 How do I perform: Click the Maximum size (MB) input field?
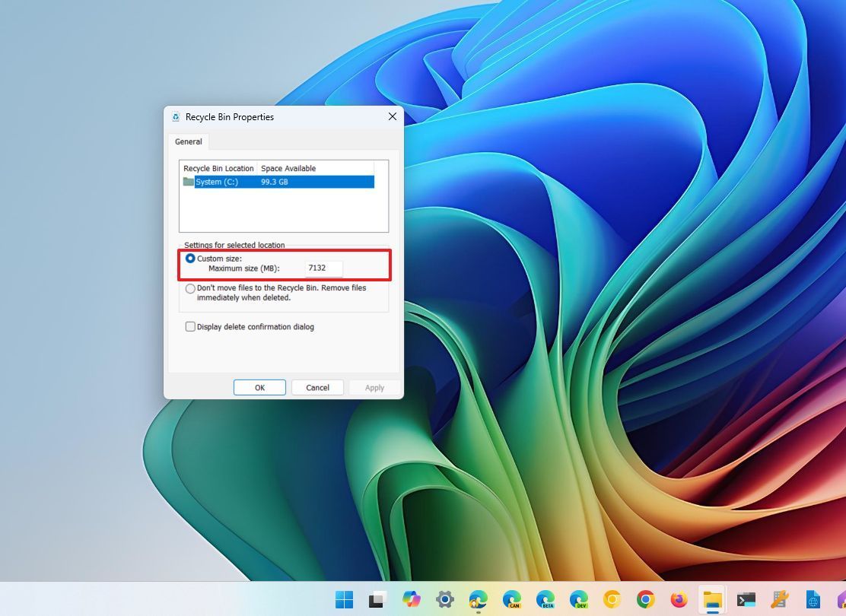[x=323, y=268]
